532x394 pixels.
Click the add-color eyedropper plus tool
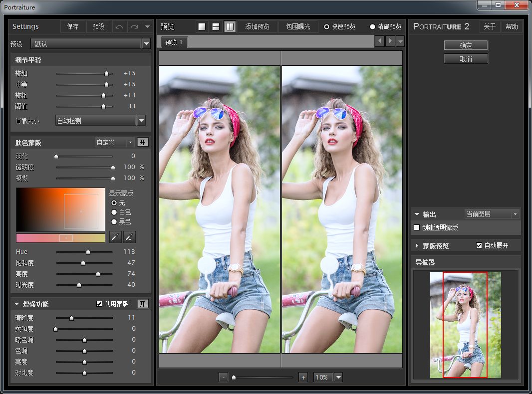click(129, 237)
